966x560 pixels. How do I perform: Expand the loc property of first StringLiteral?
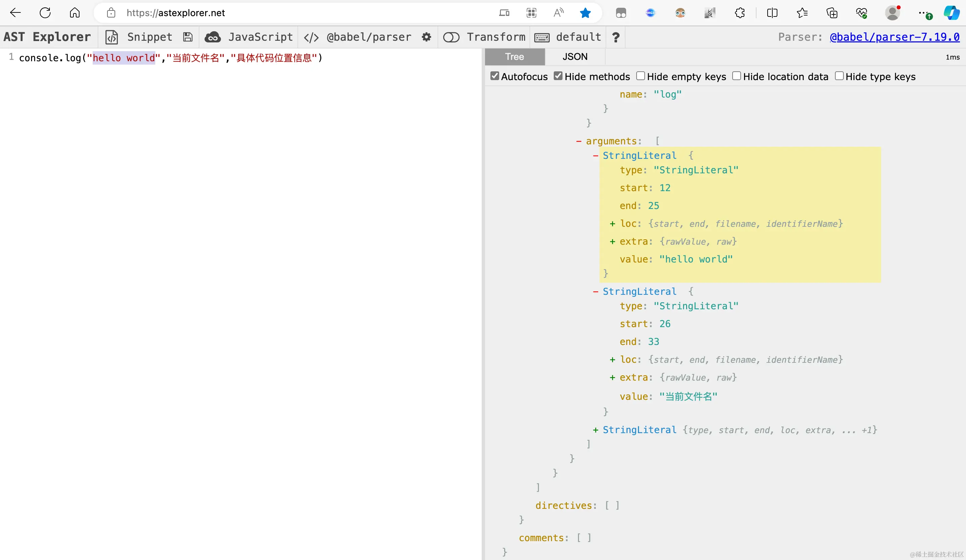tap(612, 224)
